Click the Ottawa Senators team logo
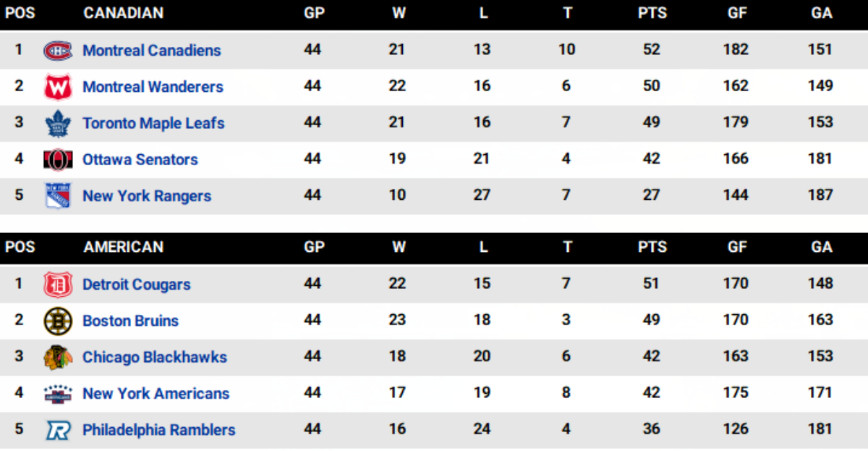This screenshot has height=451, width=868. (x=58, y=159)
